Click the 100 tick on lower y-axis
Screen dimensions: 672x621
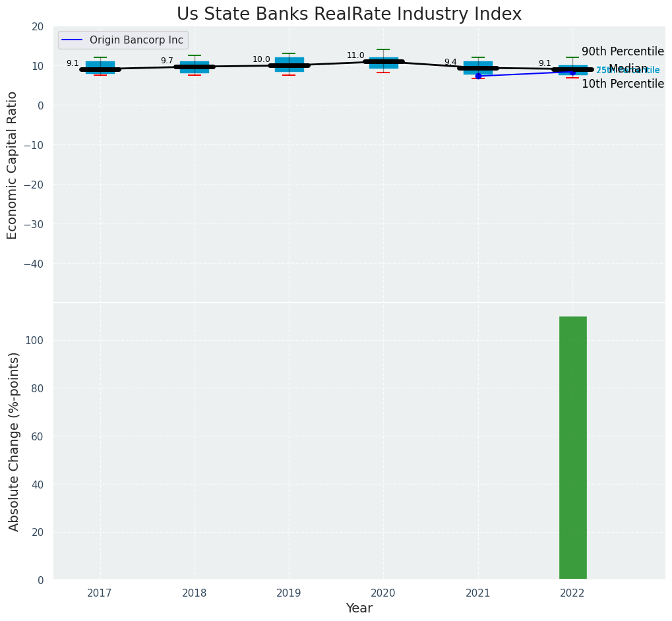coord(36,341)
